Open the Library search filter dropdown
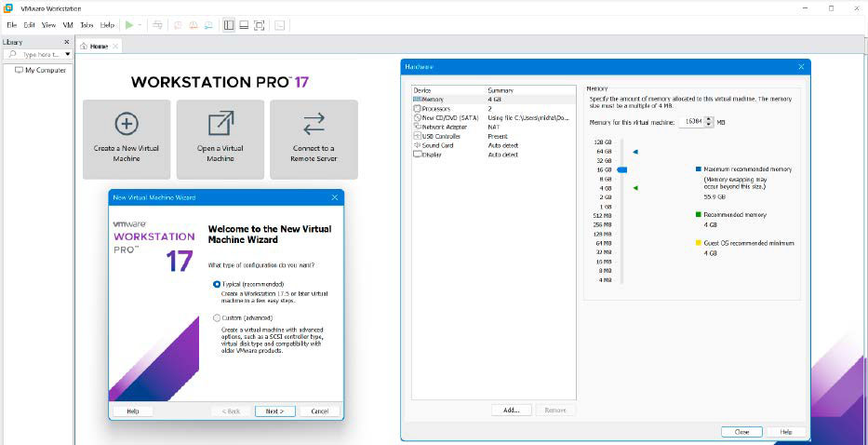 pyautogui.click(x=68, y=54)
